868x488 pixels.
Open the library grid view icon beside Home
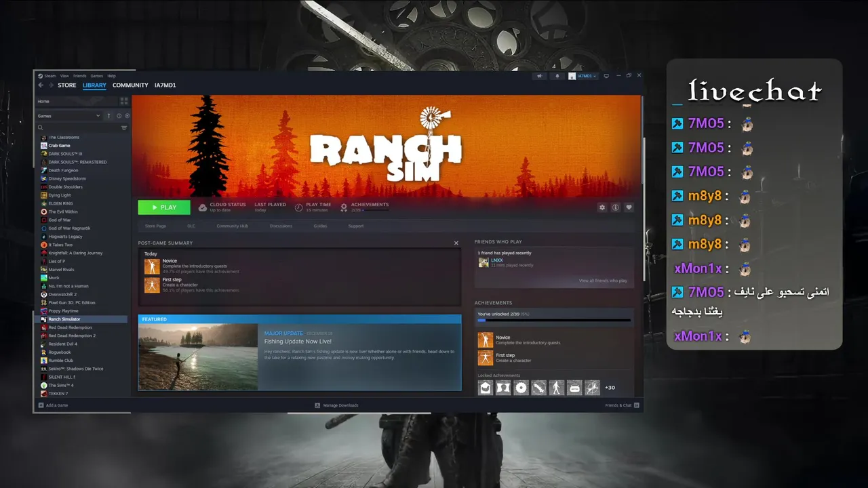click(x=124, y=101)
